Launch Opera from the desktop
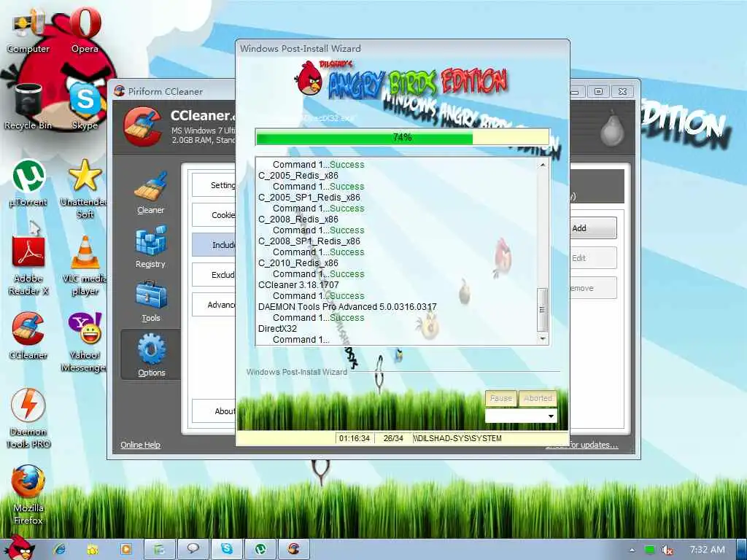The image size is (747, 560). [x=85, y=31]
